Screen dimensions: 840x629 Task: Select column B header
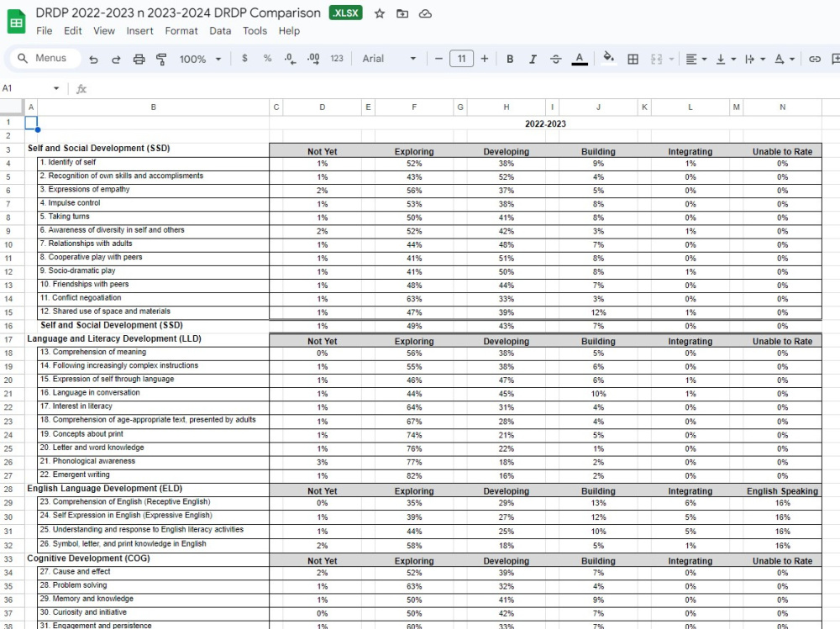[153, 107]
